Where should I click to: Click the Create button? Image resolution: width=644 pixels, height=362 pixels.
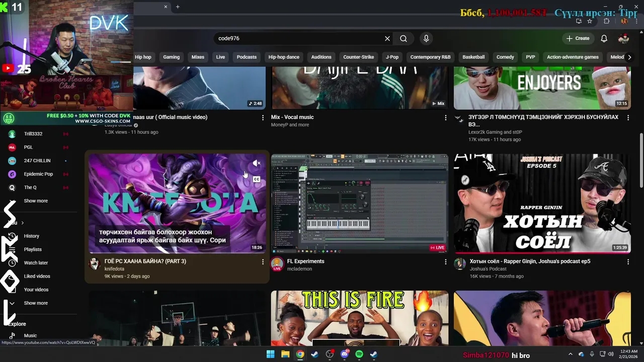coord(578,38)
